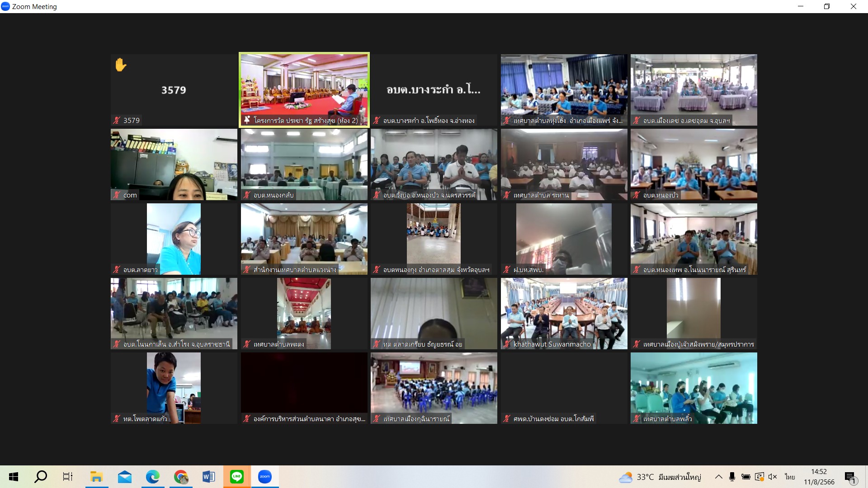Open LINE app from taskbar
868x488 pixels.
point(237,477)
